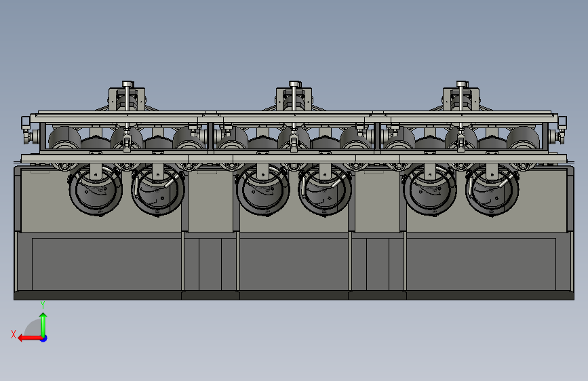
Task: Click the gray XY plane arc on triad
Action: [33, 327]
